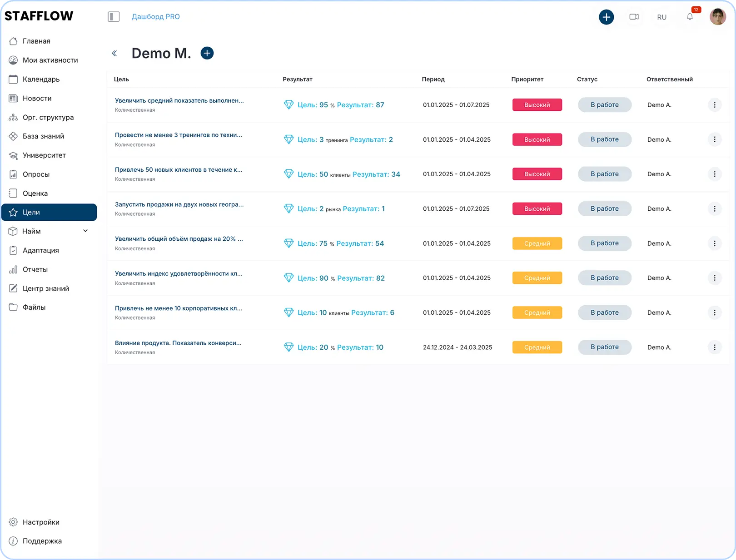This screenshot has height=560, width=736.
Task: Click diamond icon in the first goal row
Action: pyautogui.click(x=288, y=105)
